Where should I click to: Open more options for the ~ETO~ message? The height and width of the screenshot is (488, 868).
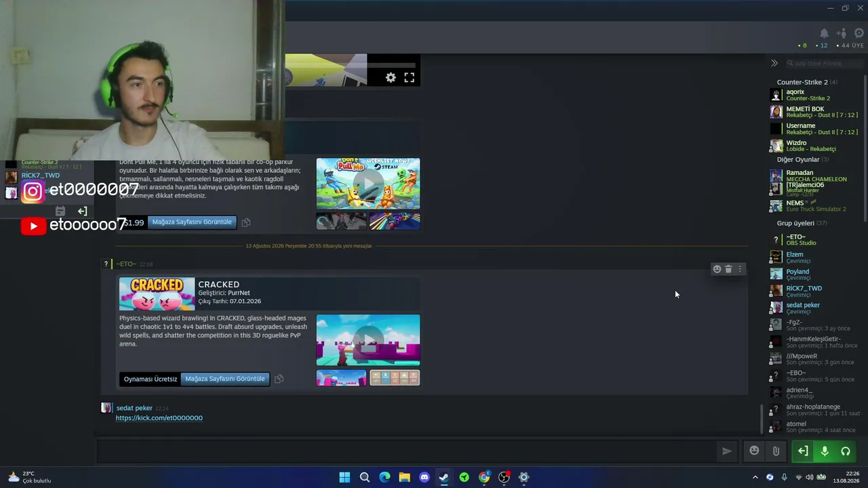click(740, 269)
